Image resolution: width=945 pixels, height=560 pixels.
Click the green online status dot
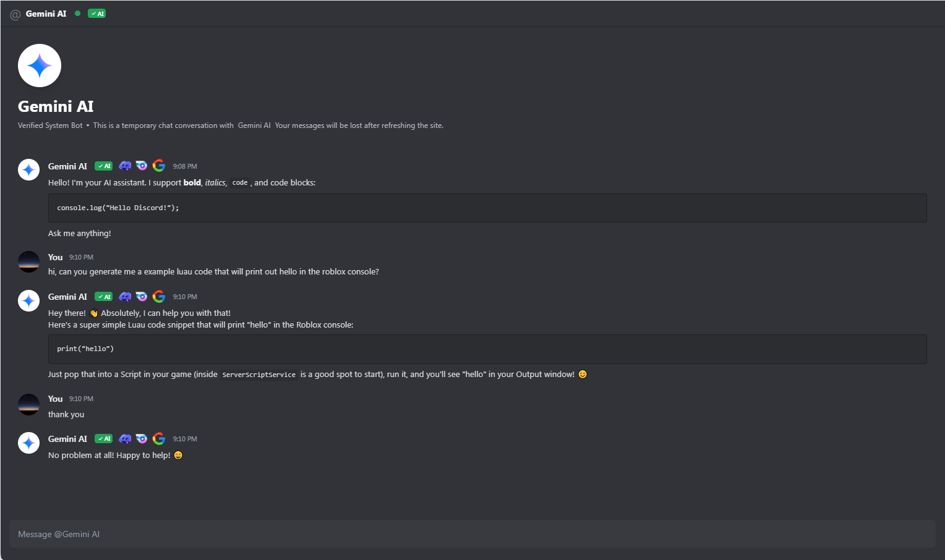click(77, 13)
